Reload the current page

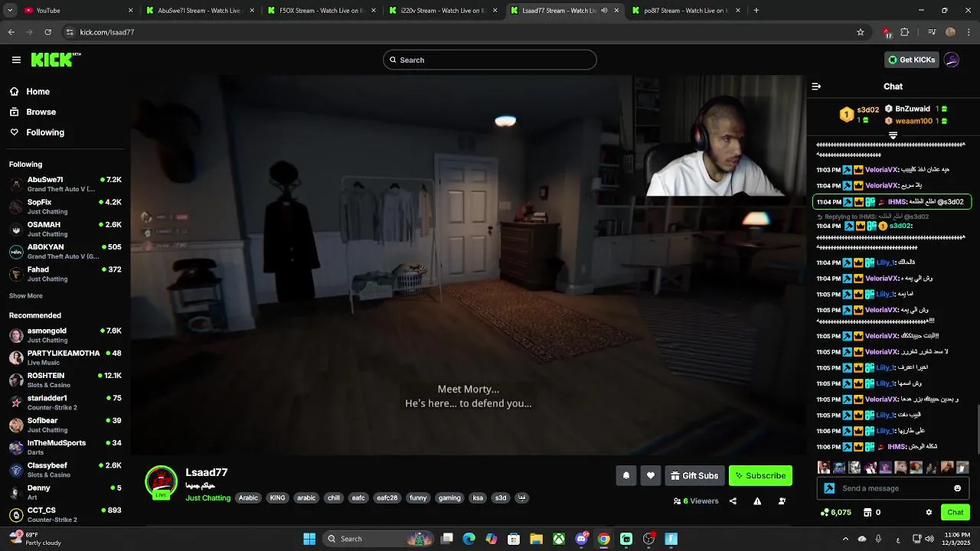click(x=48, y=32)
